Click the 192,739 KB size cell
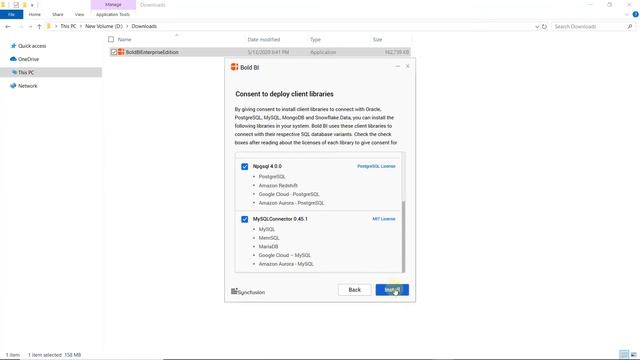The width and height of the screenshot is (640, 360). pyautogui.click(x=397, y=52)
